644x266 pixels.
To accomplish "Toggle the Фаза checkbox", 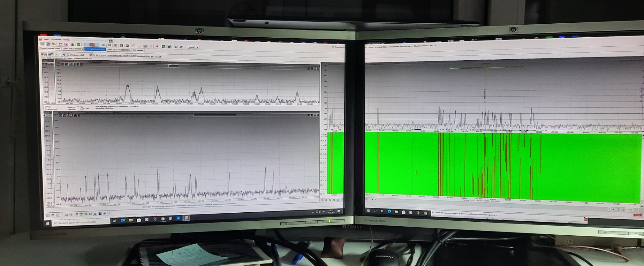I will tap(45, 107).
